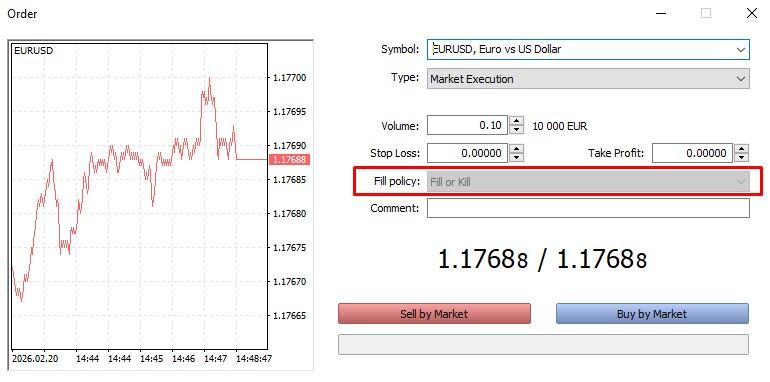Click the 2026.02.20 date label on chart
Screen dimensions: 770x382
pos(35,359)
